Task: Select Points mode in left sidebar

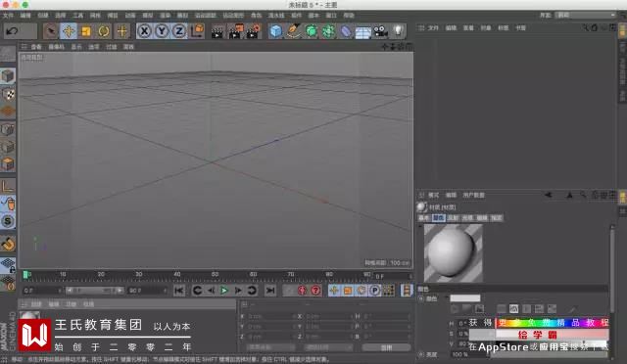Action: pos(8,129)
